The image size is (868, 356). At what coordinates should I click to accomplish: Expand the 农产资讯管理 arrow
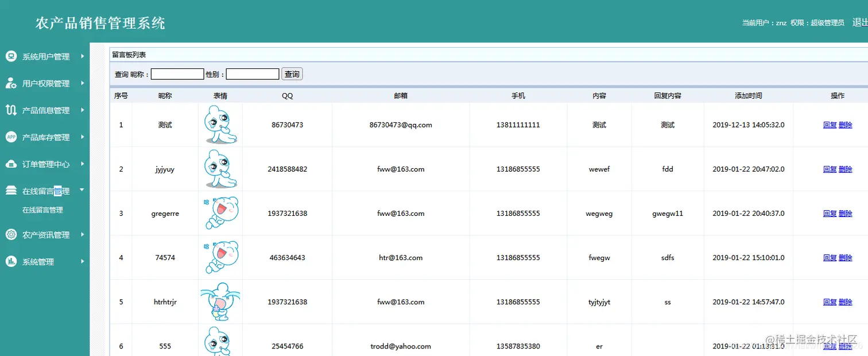83,234
